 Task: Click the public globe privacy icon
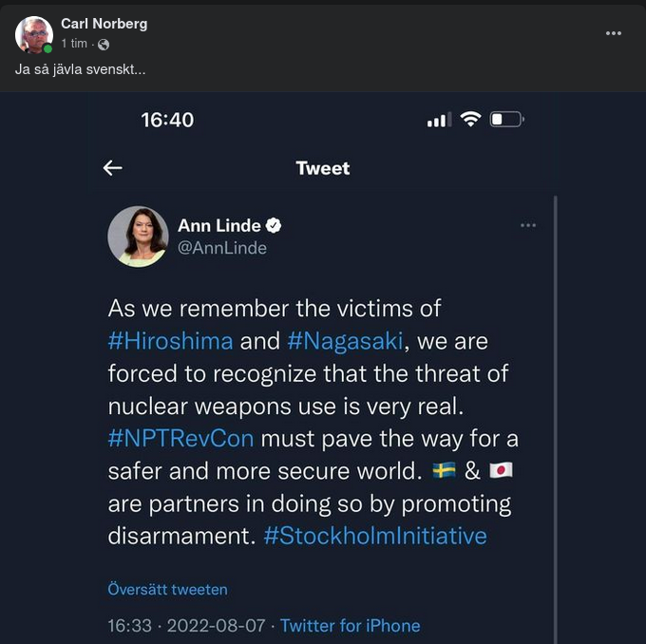click(x=104, y=45)
